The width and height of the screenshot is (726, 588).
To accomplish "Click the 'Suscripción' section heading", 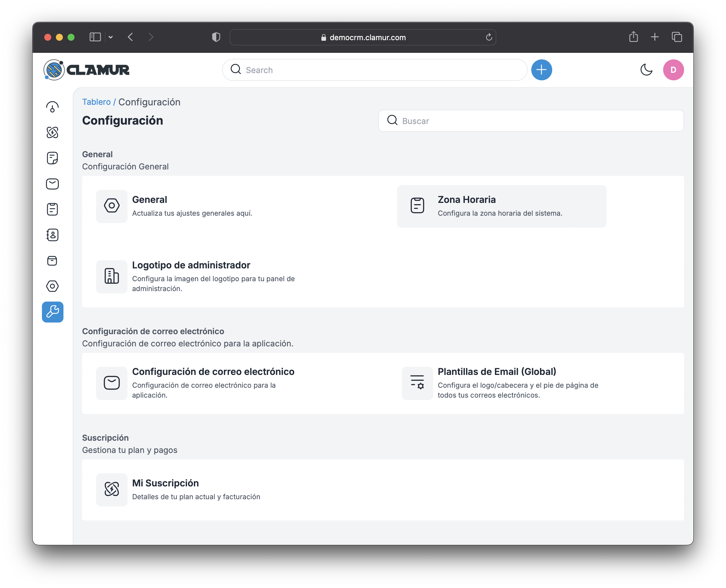I will pos(105,438).
